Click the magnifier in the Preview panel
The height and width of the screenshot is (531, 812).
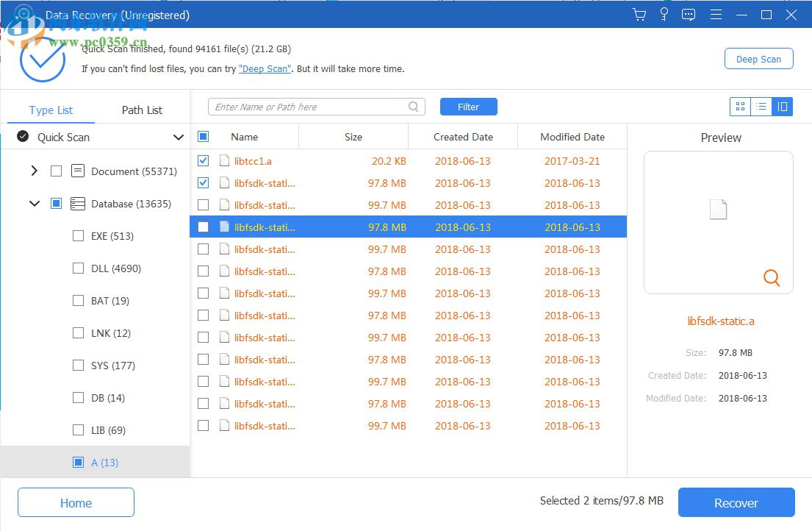pos(772,278)
